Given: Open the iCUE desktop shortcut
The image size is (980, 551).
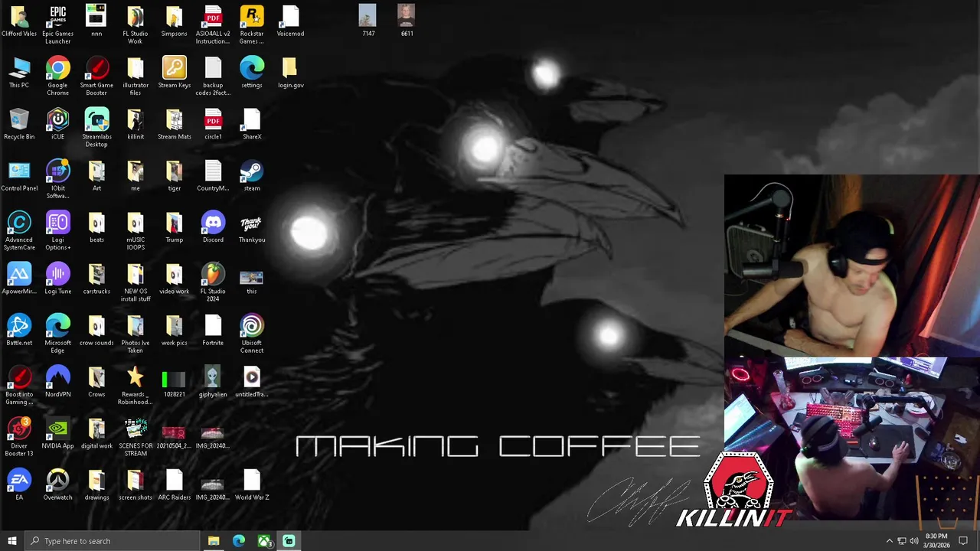Looking at the screenshot, I should [57, 124].
